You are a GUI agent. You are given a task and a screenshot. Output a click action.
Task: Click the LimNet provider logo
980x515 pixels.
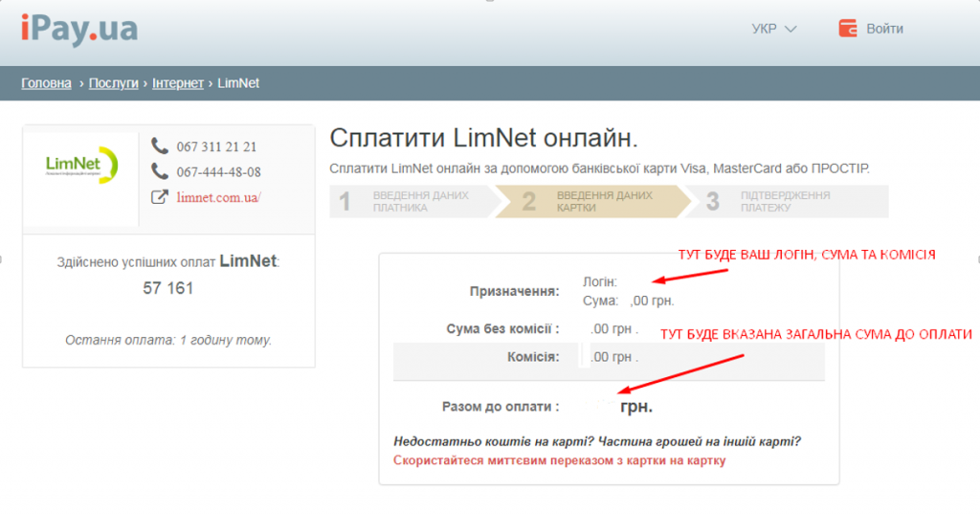pyautogui.click(x=81, y=165)
